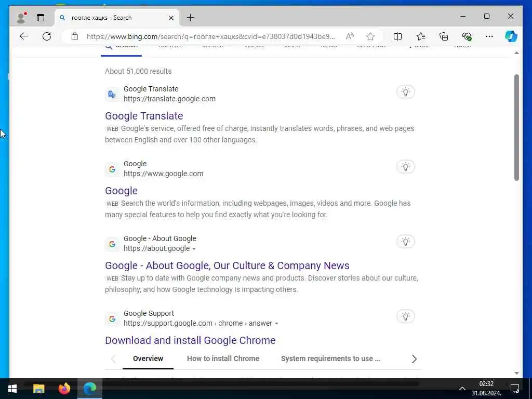This screenshot has height=399, width=532.
Task: Open the Favorites list
Action: click(421, 36)
